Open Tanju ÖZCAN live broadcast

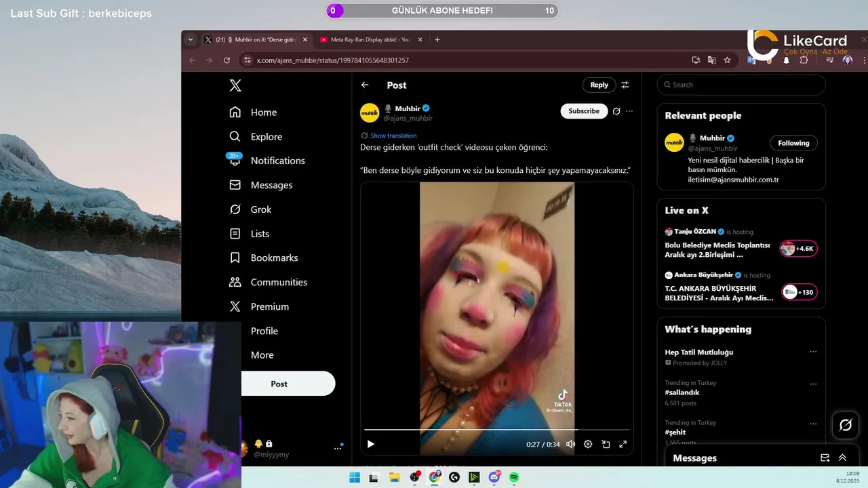click(x=717, y=250)
